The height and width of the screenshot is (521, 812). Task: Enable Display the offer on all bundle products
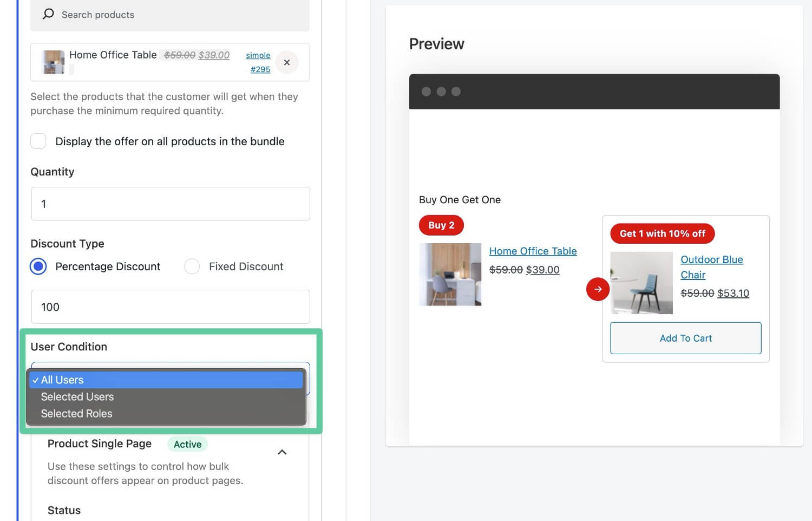(x=38, y=141)
